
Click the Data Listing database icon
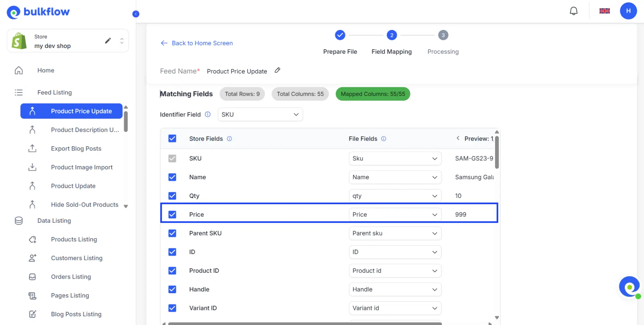point(18,221)
